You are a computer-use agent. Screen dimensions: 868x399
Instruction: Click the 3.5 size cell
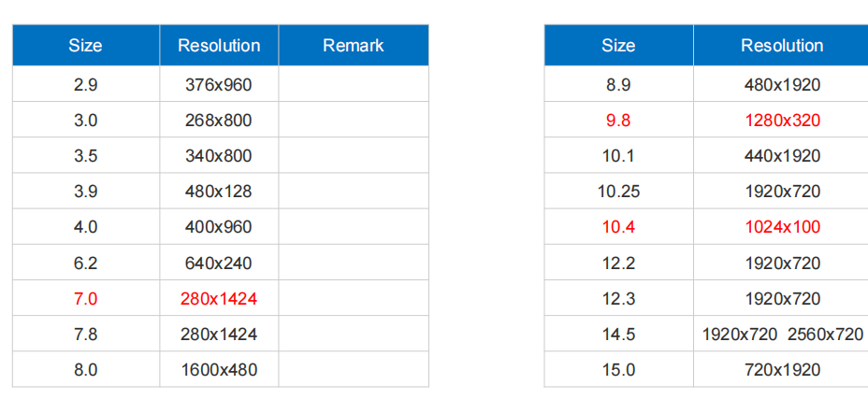[85, 156]
